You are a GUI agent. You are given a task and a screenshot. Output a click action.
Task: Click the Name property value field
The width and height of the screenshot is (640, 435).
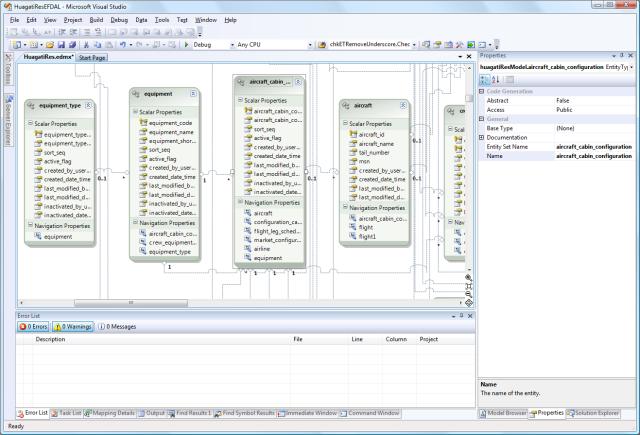pos(594,156)
